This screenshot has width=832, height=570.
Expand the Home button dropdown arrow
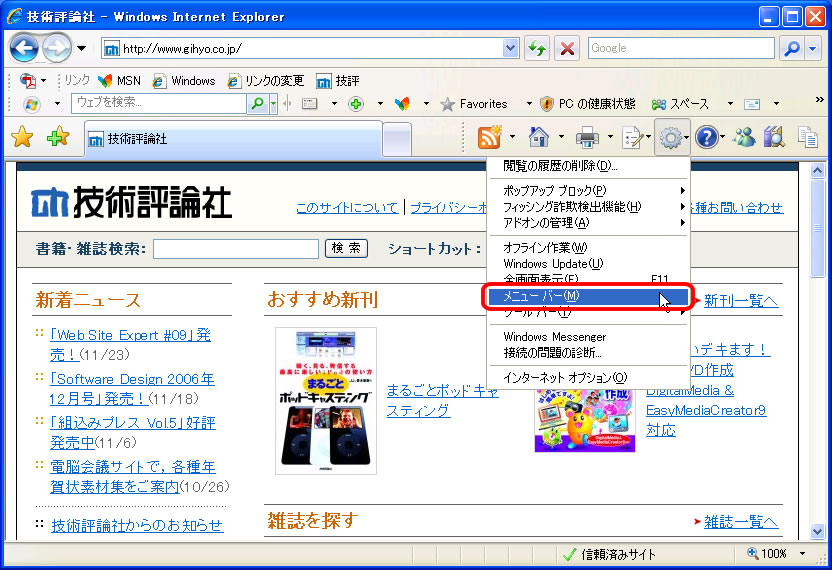click(x=561, y=137)
